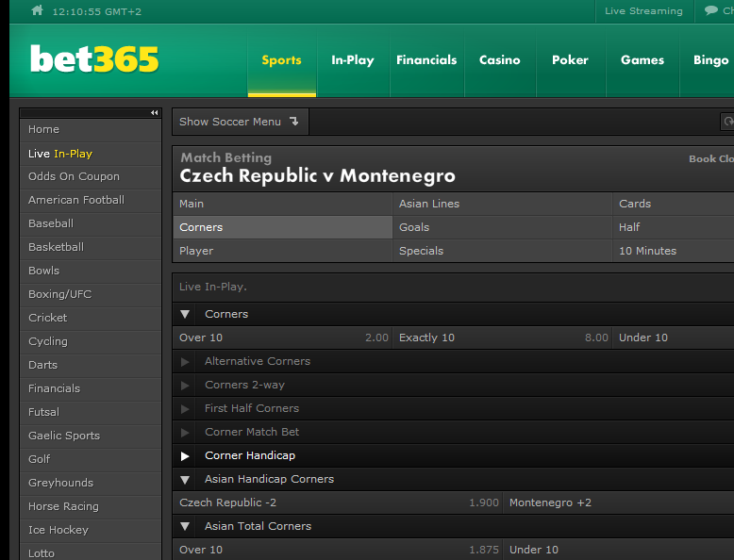Collapse the Asian Total Corners section
This screenshot has width=734, height=560.
185,526
